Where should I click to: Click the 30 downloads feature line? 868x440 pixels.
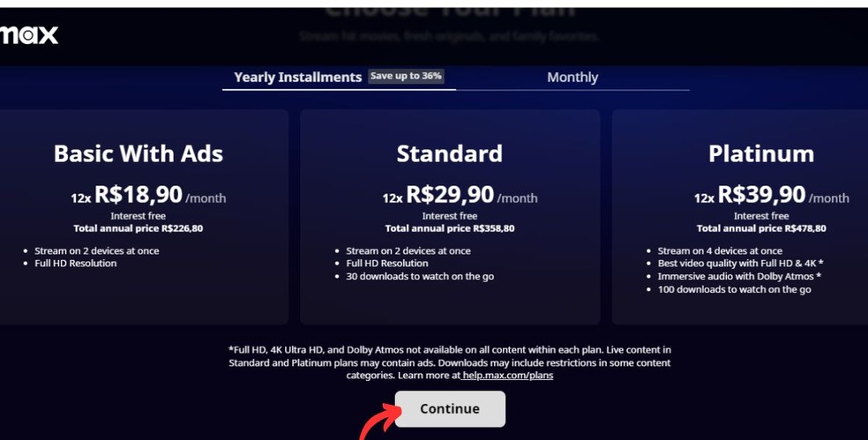[419, 276]
